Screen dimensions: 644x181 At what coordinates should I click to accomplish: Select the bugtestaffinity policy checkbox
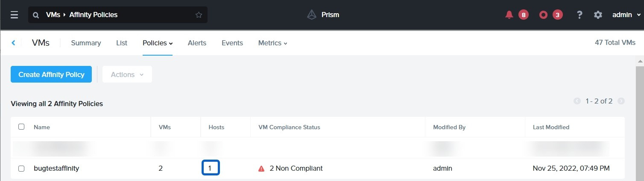point(21,169)
